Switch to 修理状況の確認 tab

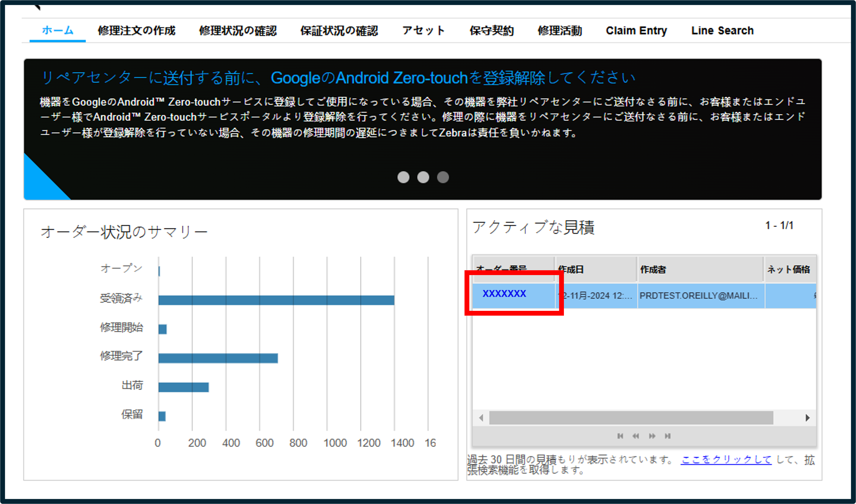(x=238, y=30)
